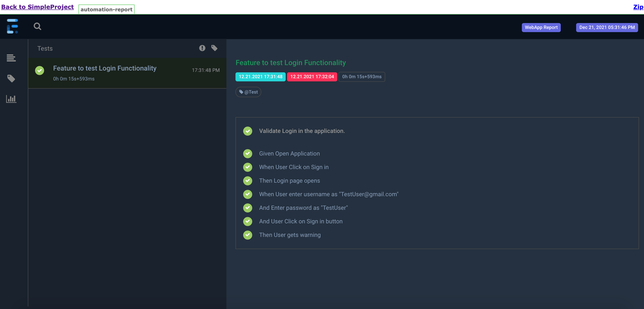Click the red end time 17:32:04 badge
The width and height of the screenshot is (644, 309).
coord(312,77)
